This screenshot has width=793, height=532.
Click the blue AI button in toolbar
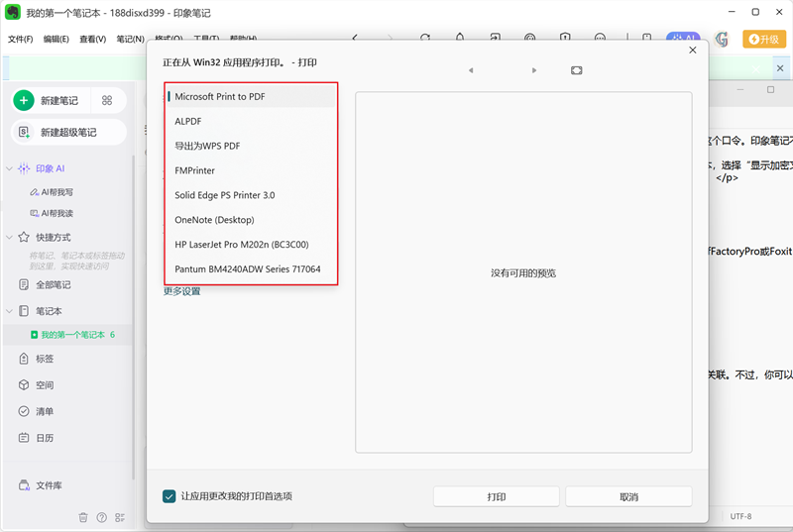(x=683, y=37)
